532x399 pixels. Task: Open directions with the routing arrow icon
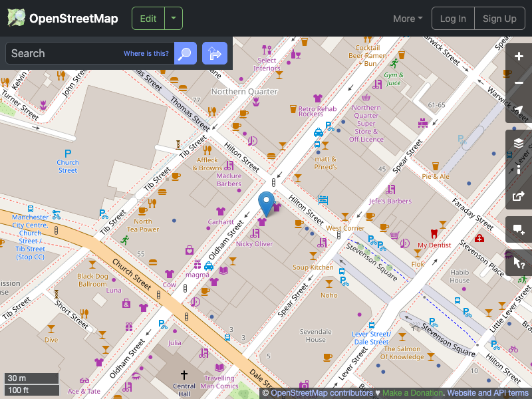coord(214,53)
